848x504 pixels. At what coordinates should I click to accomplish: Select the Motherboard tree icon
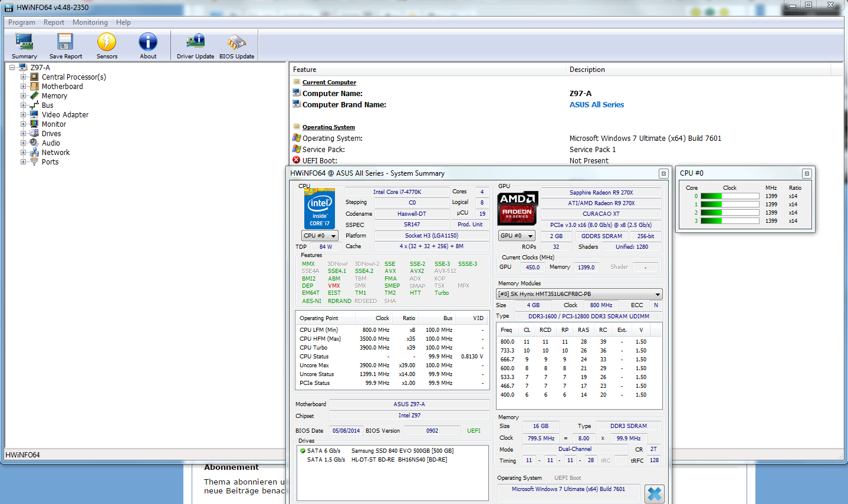pos(34,86)
